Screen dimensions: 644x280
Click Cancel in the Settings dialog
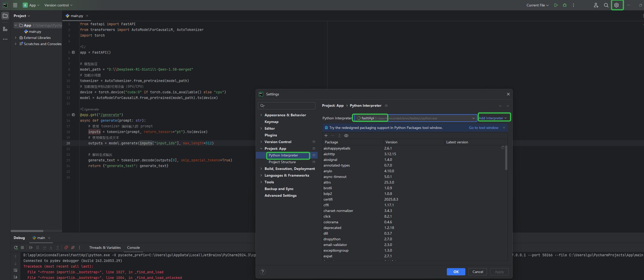tap(478, 272)
